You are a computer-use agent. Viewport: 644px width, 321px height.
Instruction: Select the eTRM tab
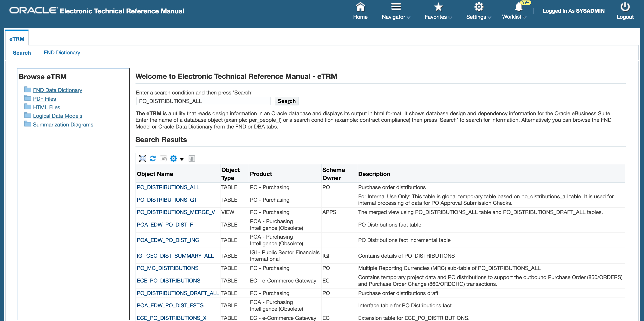point(17,39)
